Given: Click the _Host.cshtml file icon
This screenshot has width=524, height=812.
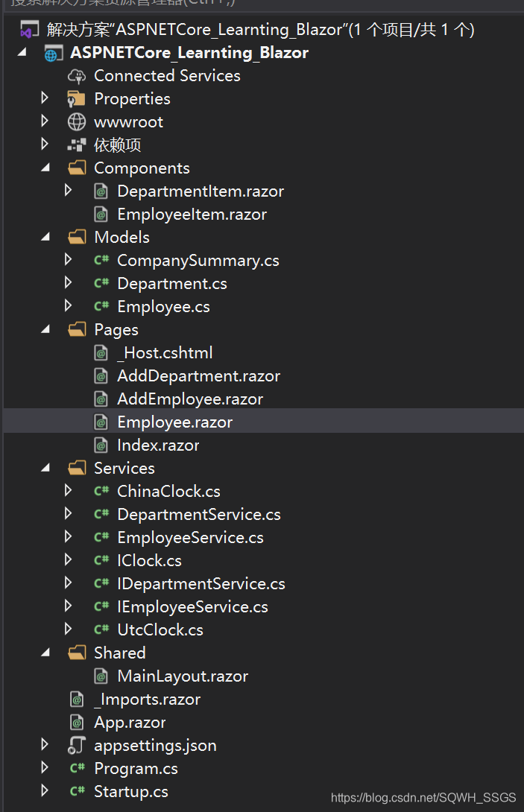Looking at the screenshot, I should coord(101,353).
